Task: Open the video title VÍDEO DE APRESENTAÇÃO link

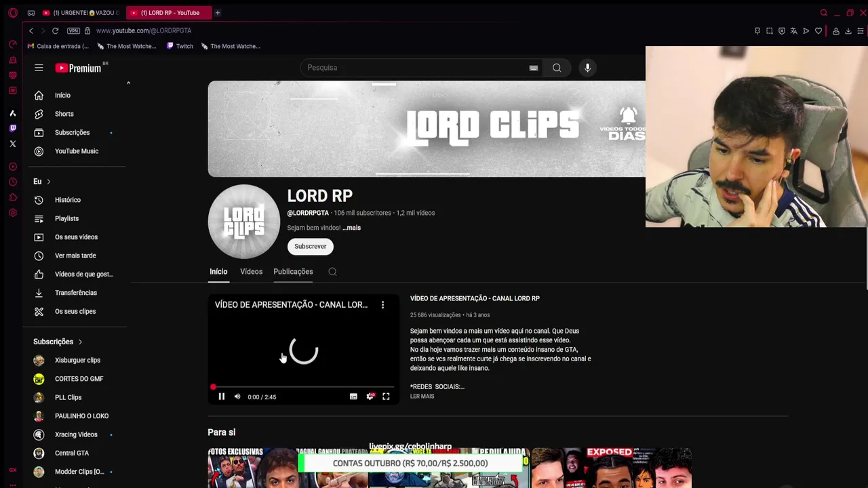Action: click(475, 298)
